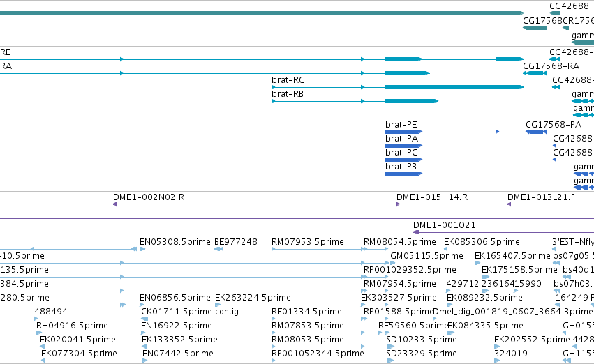Viewport: 594px width, 364px height.
Task: Click the EK020041.5prime EST label
Action: coord(77,340)
